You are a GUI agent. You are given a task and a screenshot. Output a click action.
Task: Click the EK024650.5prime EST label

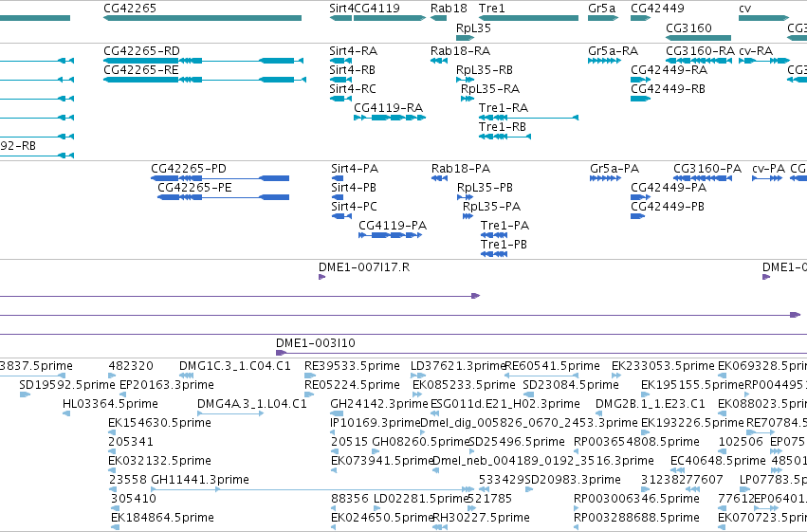(383, 518)
